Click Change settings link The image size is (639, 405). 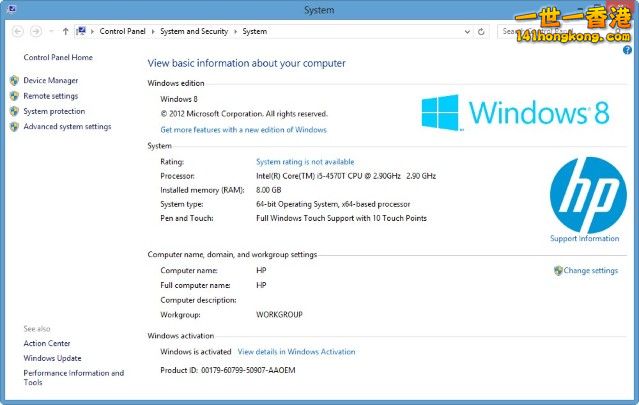point(591,271)
